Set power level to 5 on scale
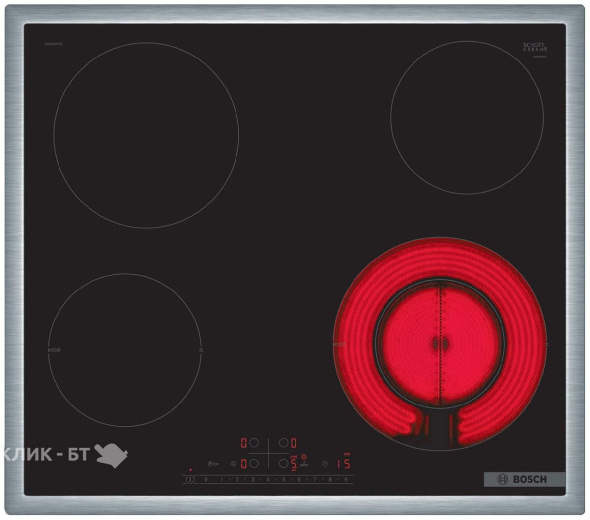 pos(284,479)
